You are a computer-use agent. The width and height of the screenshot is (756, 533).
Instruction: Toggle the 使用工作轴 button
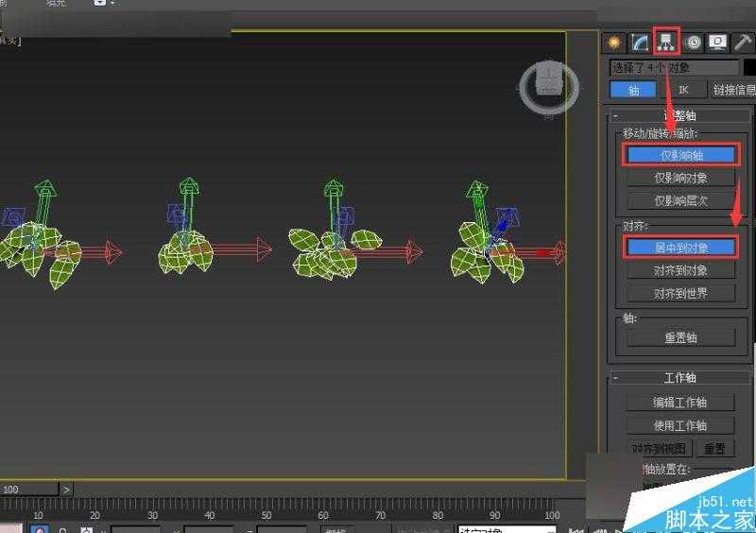[680, 425]
